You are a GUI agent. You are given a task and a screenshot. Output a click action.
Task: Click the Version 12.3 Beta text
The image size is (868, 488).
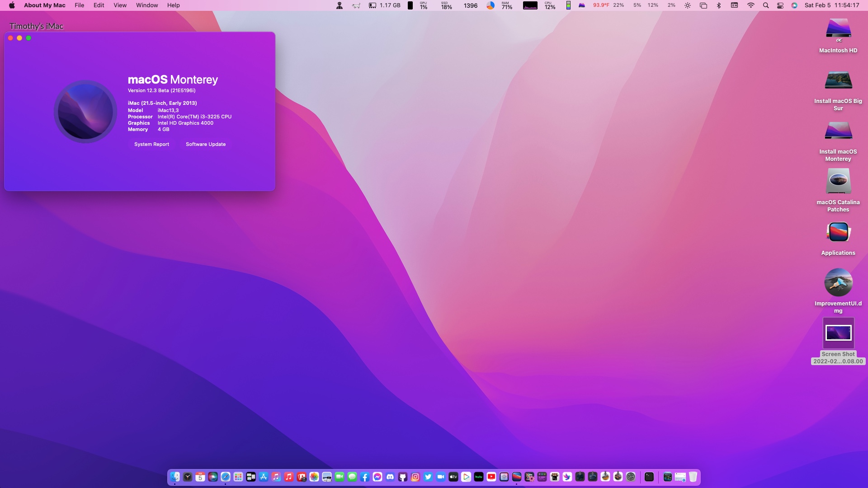161,90
